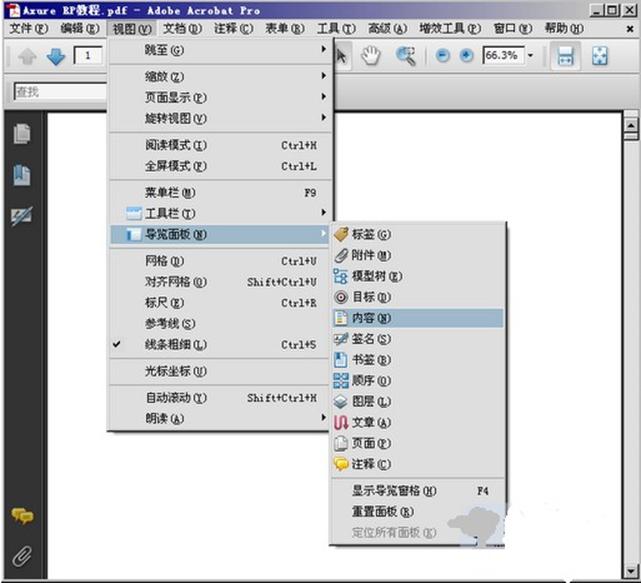This screenshot has height=583, width=641.
Task: Toggle 网格 grid display
Action: pos(220,261)
